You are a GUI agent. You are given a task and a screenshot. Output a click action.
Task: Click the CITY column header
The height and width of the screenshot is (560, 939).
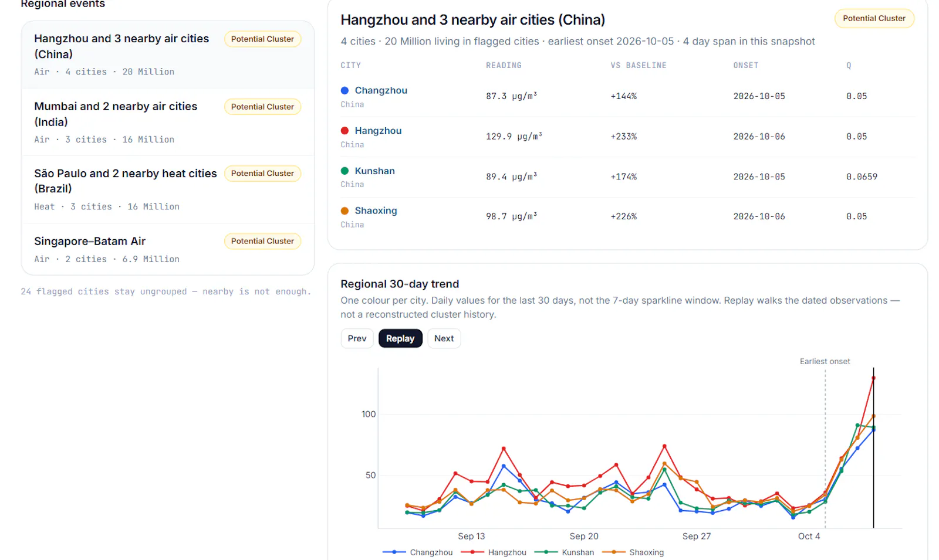351,65
